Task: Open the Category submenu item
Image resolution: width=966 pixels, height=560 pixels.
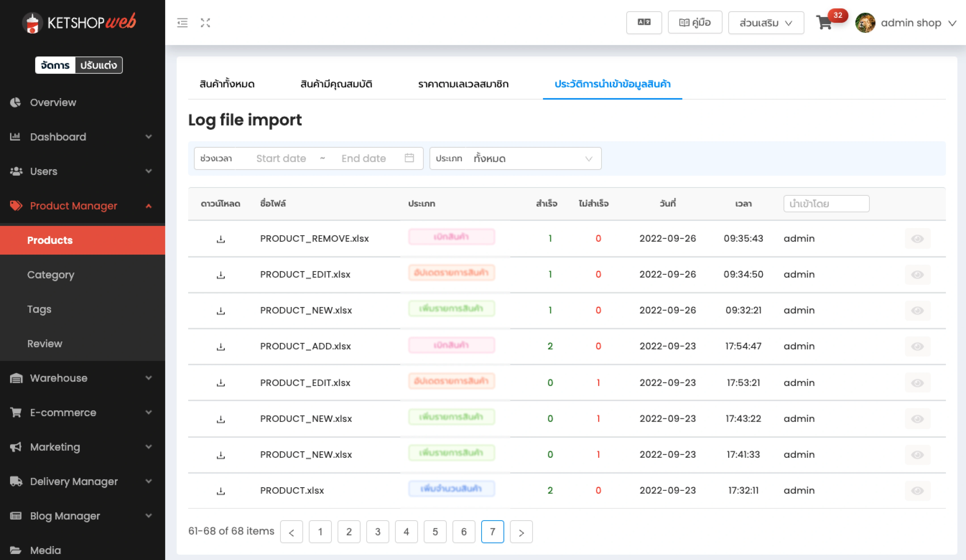Action: click(x=50, y=275)
